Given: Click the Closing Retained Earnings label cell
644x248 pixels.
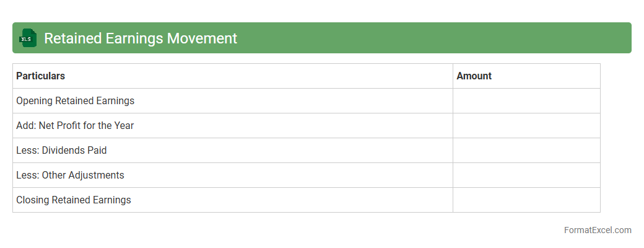Looking at the screenshot, I should click(74, 200).
